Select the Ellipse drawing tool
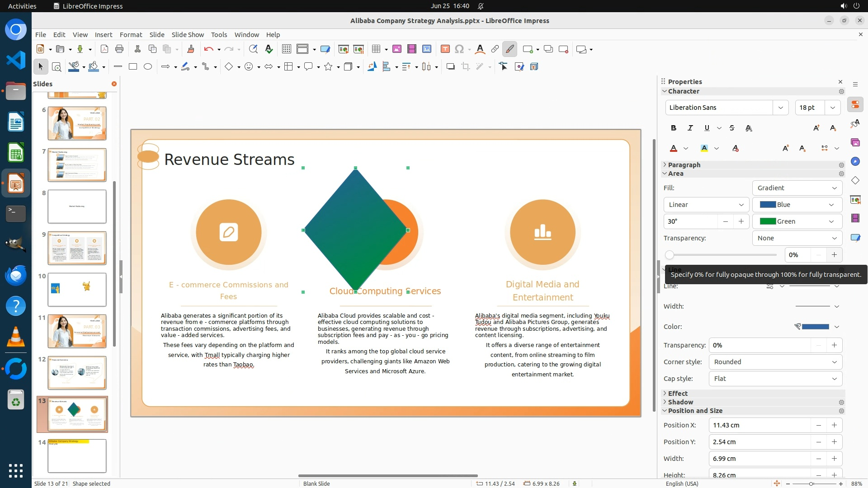The height and width of the screenshot is (488, 868). pos(148,67)
